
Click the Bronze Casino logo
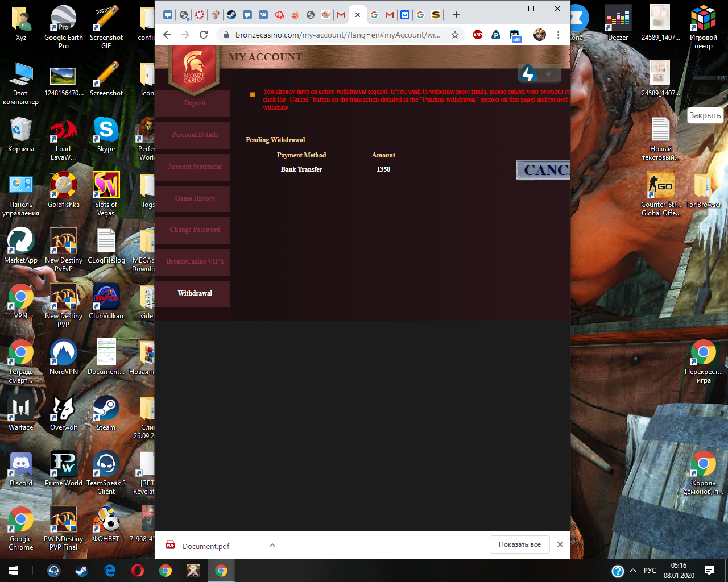194,72
